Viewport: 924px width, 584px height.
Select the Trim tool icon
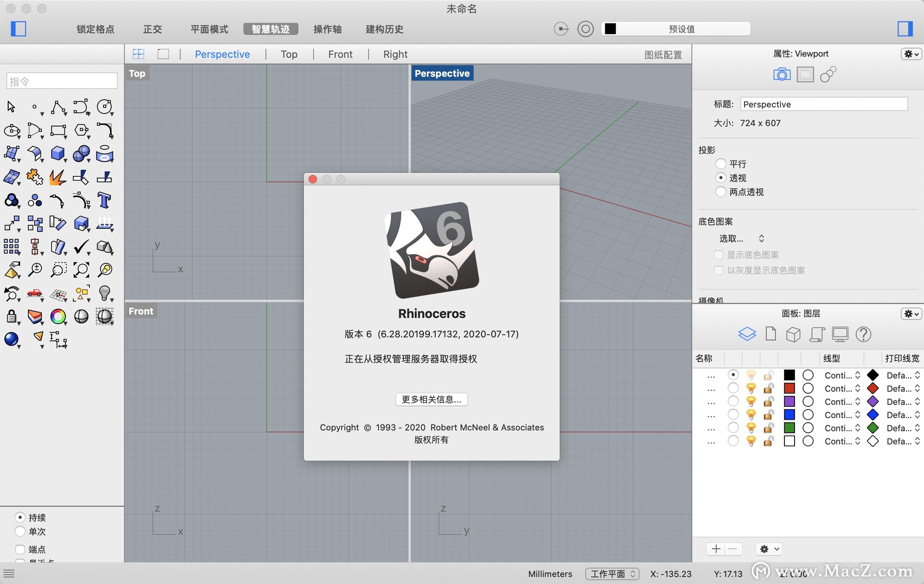(81, 177)
